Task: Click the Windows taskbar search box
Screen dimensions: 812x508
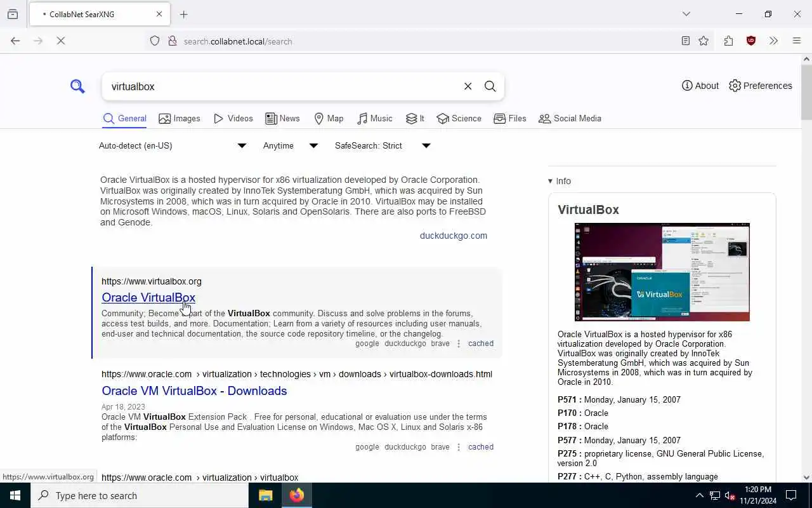Action: point(140,495)
